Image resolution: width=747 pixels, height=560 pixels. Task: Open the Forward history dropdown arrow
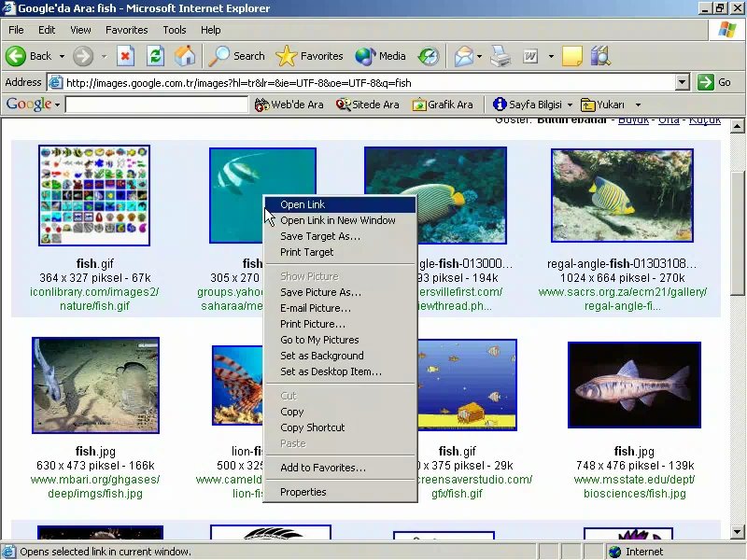click(x=104, y=56)
